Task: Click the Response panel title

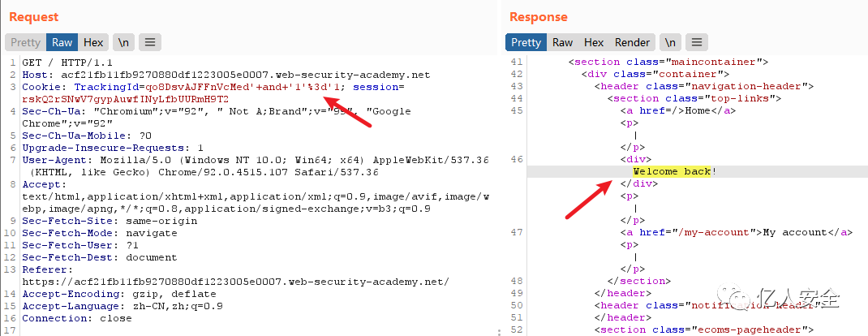Action: click(538, 16)
